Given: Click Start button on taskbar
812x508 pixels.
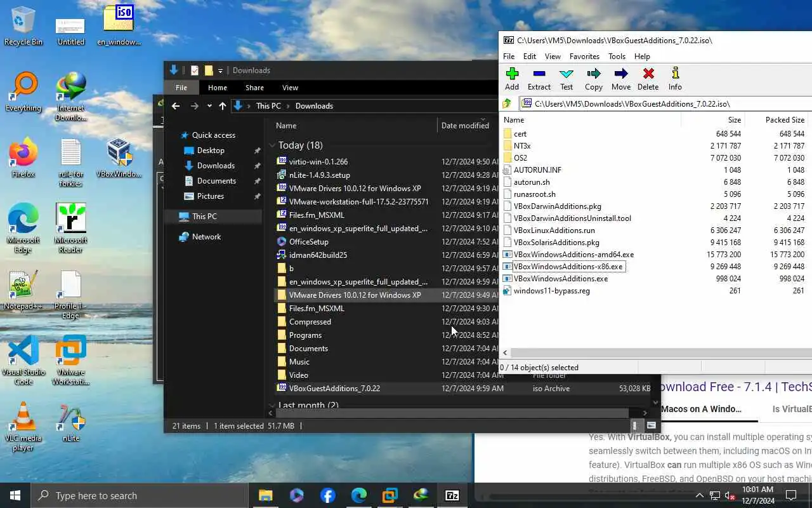Looking at the screenshot, I should 15,495.
